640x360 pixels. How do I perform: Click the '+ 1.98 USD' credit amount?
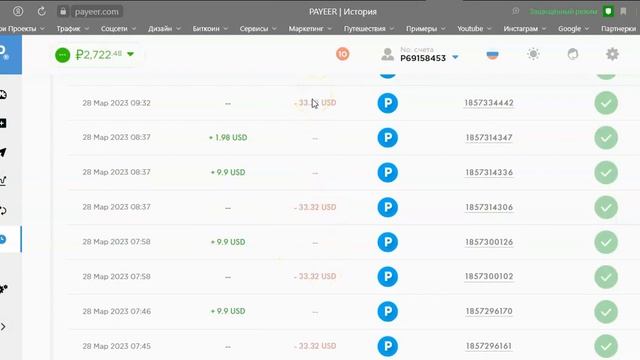point(228,138)
